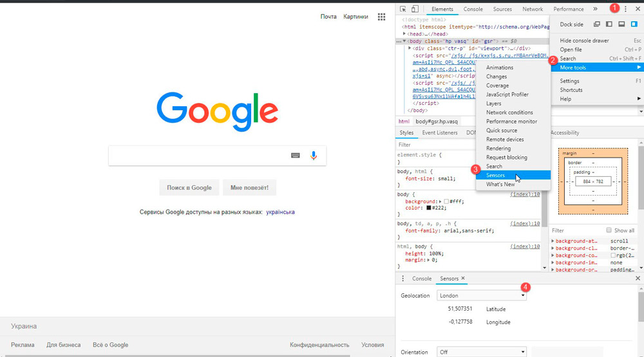
Task: Choose Animations from the submenu
Action: 513,68
